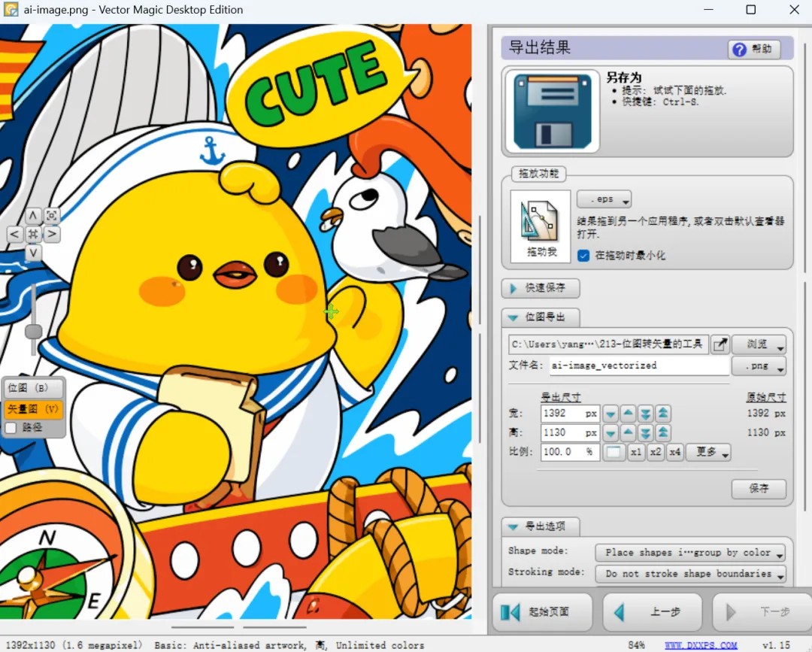Click the zoom-to-fit icon above the pan pad

point(52,215)
